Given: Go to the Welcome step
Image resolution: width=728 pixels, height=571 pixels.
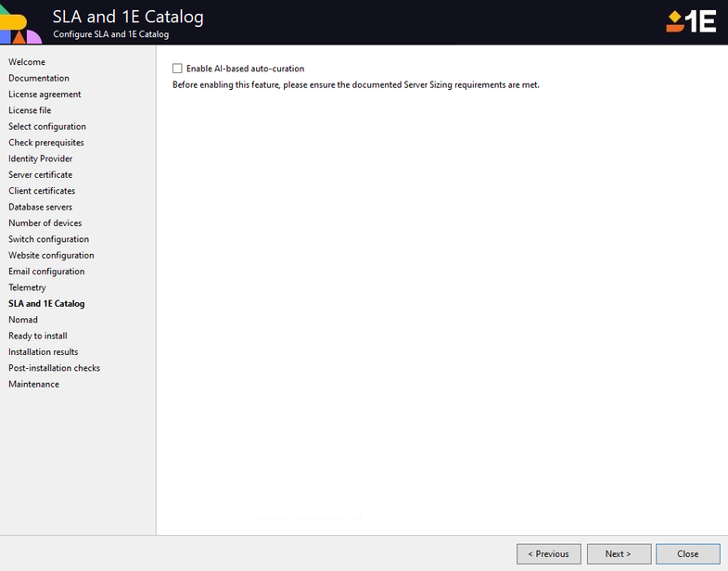Looking at the screenshot, I should point(27,62).
